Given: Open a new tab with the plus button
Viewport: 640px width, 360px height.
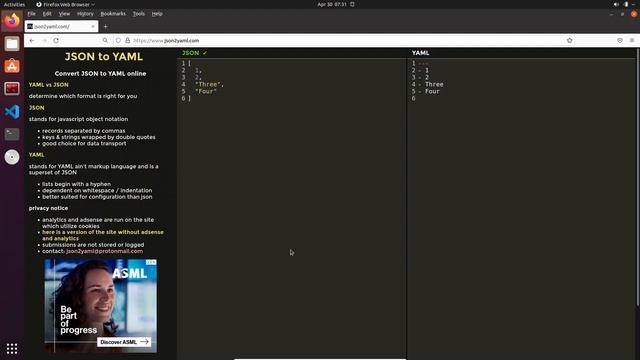Looking at the screenshot, I should pos(105,27).
